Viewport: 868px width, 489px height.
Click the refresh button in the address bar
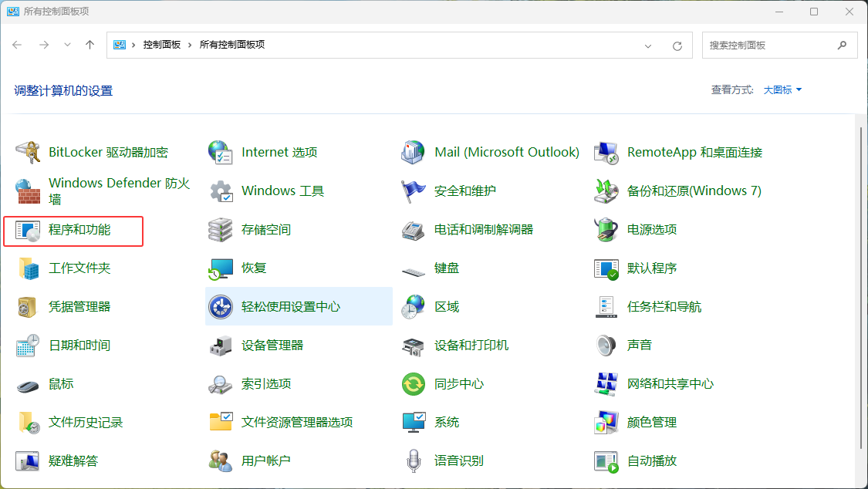(x=677, y=45)
